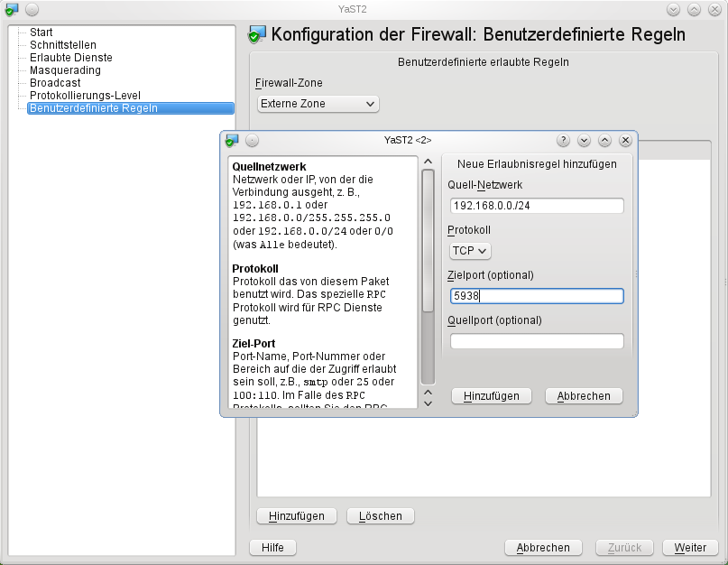Click the empty Quellport (optional) field
728x565 pixels.
point(537,341)
